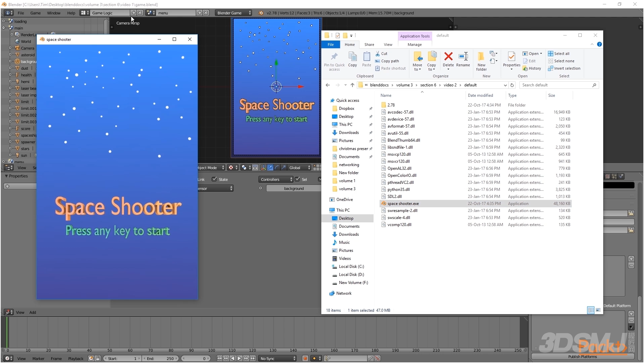644x363 pixels.
Task: Open the Manage tab under Application Tools
Action: click(x=414, y=45)
